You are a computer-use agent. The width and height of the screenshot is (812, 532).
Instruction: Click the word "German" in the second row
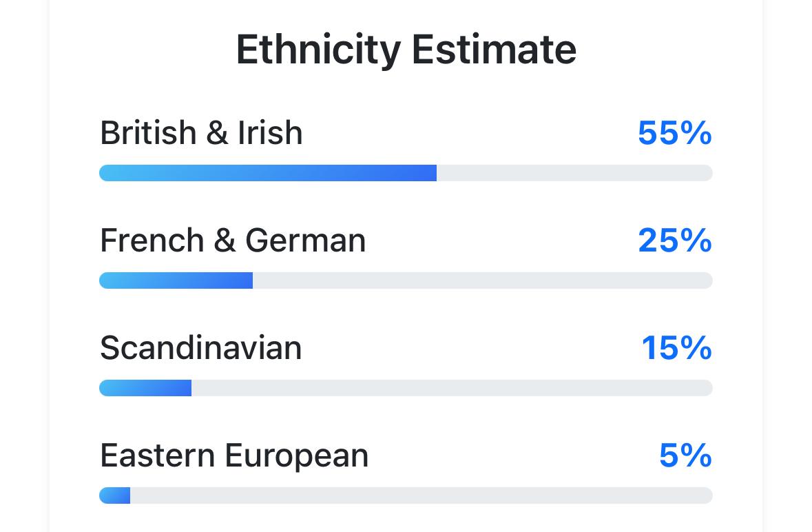click(305, 241)
